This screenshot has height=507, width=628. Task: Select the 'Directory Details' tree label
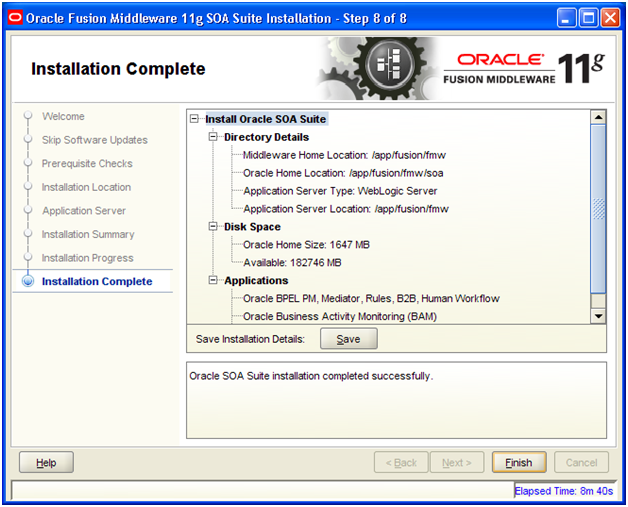click(x=266, y=137)
